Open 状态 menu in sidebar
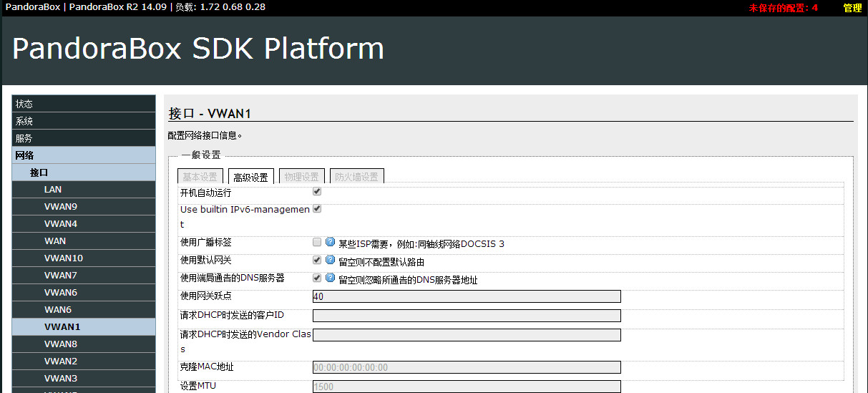The image size is (868, 393). click(x=84, y=104)
